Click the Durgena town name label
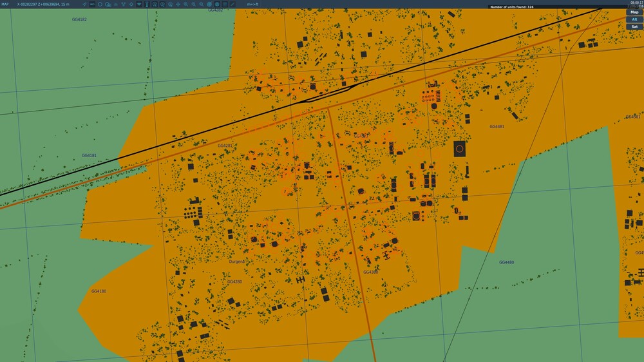644x362 pixels. (x=236, y=262)
